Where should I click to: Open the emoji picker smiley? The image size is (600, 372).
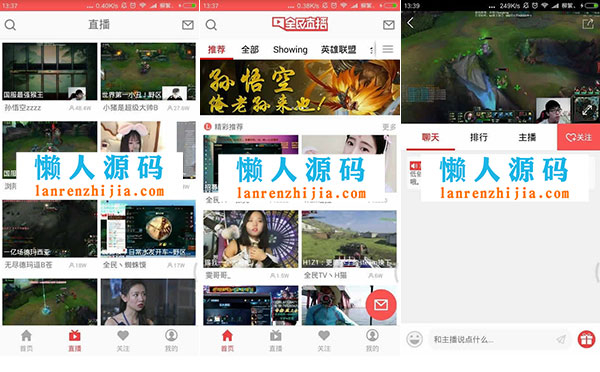[x=414, y=339]
